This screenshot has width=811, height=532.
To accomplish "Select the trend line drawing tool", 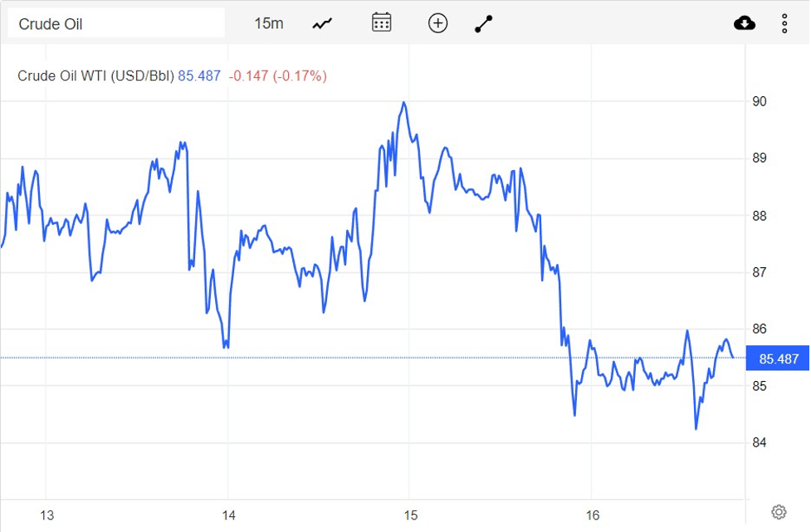I will pos(484,23).
